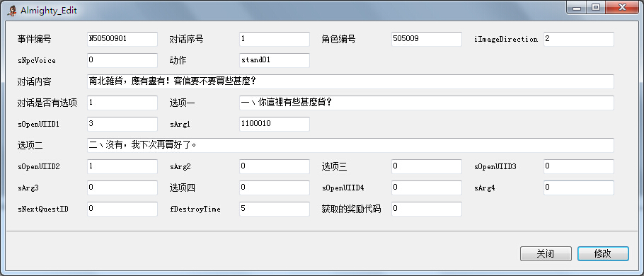The height and width of the screenshot is (276, 644).
Task: Click the 对话是否有选项 input field
Action: click(122, 103)
